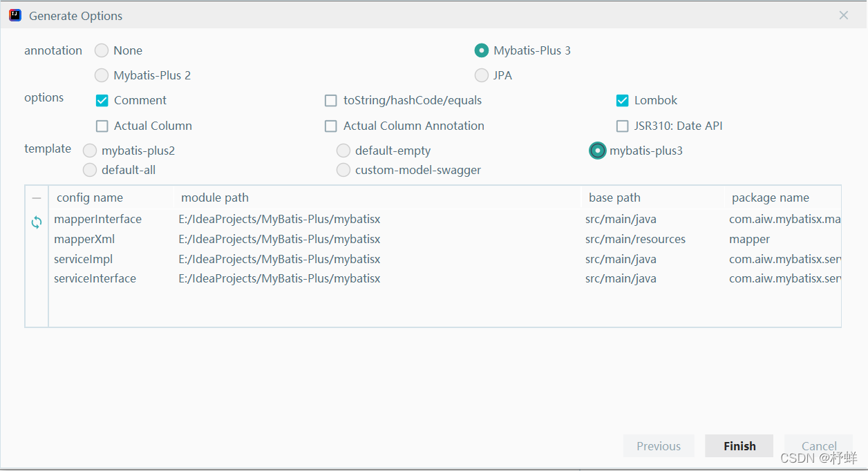Choose the default-all template
Screen dimensions: 868x471
[90, 170]
